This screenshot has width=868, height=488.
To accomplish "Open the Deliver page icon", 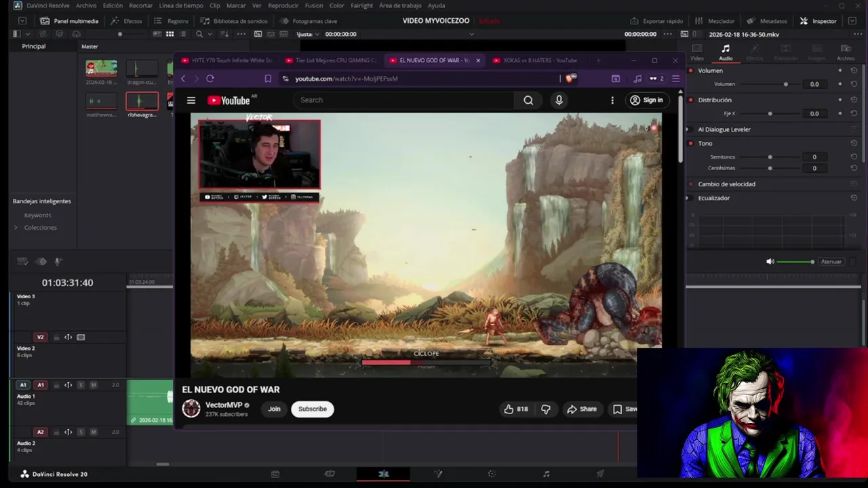I will [600, 474].
